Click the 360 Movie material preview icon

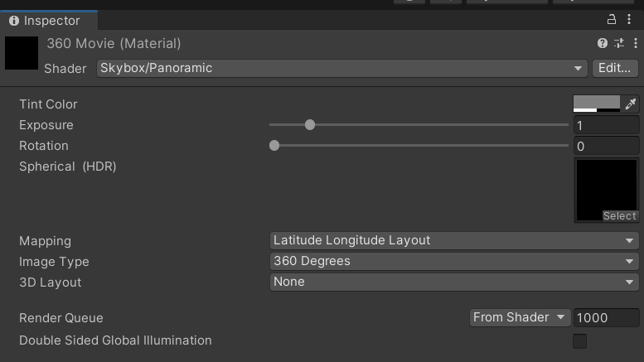click(x=22, y=53)
